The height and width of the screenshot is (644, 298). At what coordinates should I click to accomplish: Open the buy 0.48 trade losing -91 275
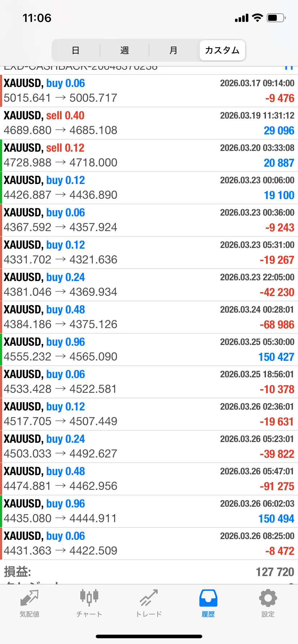[x=149, y=479]
